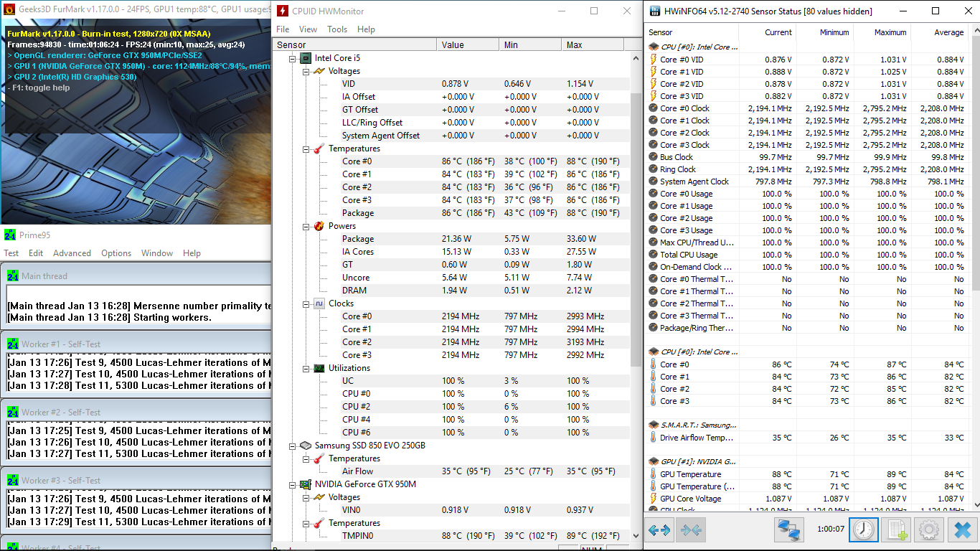This screenshot has width=980, height=551.
Task: Click the Min column header in HWMonitor
Action: [x=530, y=44]
